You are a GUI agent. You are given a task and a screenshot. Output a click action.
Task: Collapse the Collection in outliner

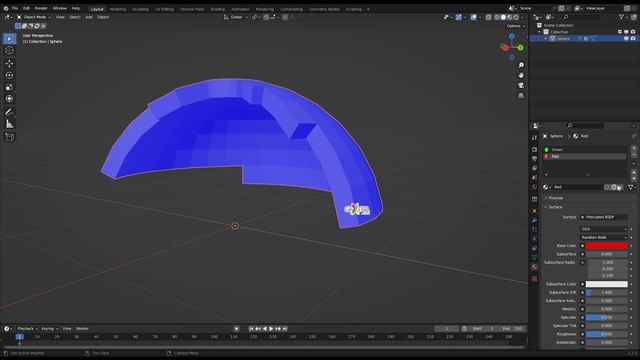pyautogui.click(x=540, y=32)
